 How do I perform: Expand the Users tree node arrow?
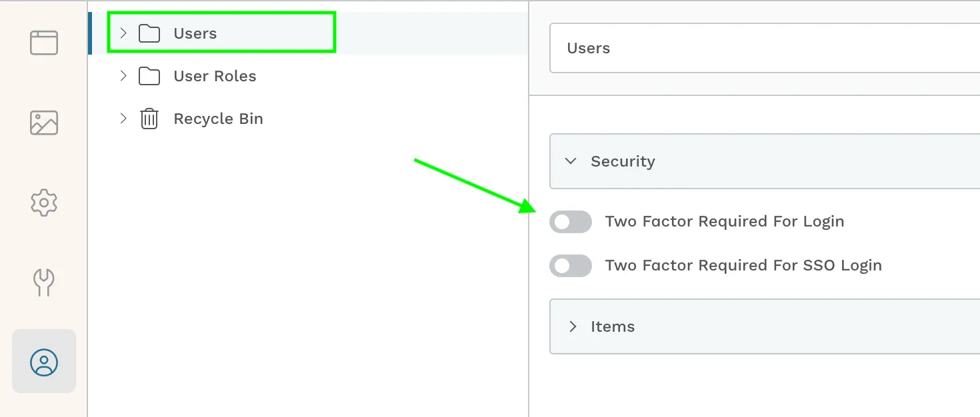pos(123,33)
